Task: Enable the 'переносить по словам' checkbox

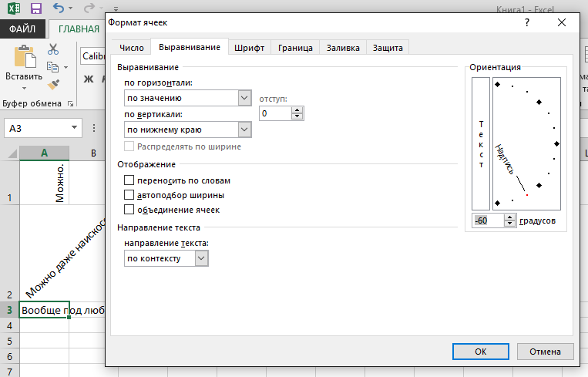Action: 129,180
